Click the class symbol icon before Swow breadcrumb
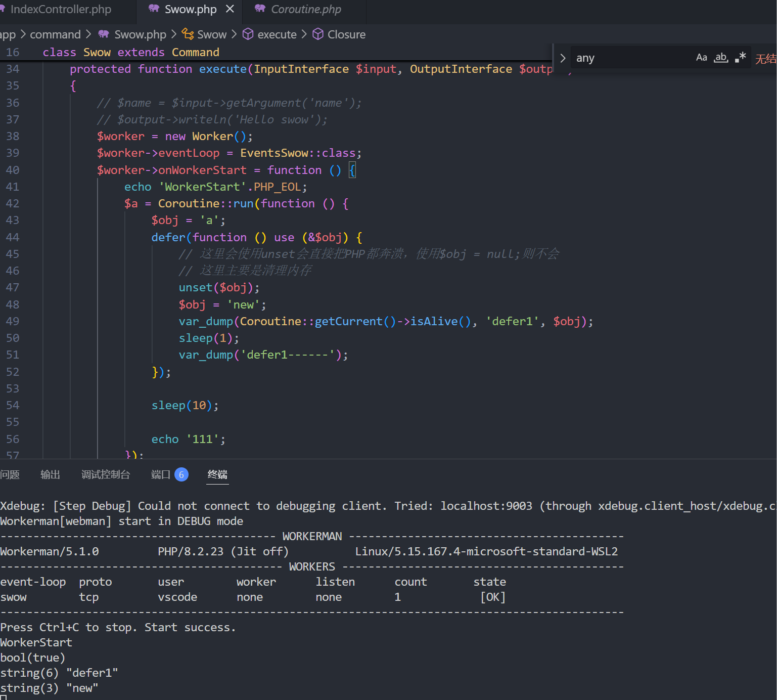Image resolution: width=777 pixels, height=700 pixels. [188, 34]
